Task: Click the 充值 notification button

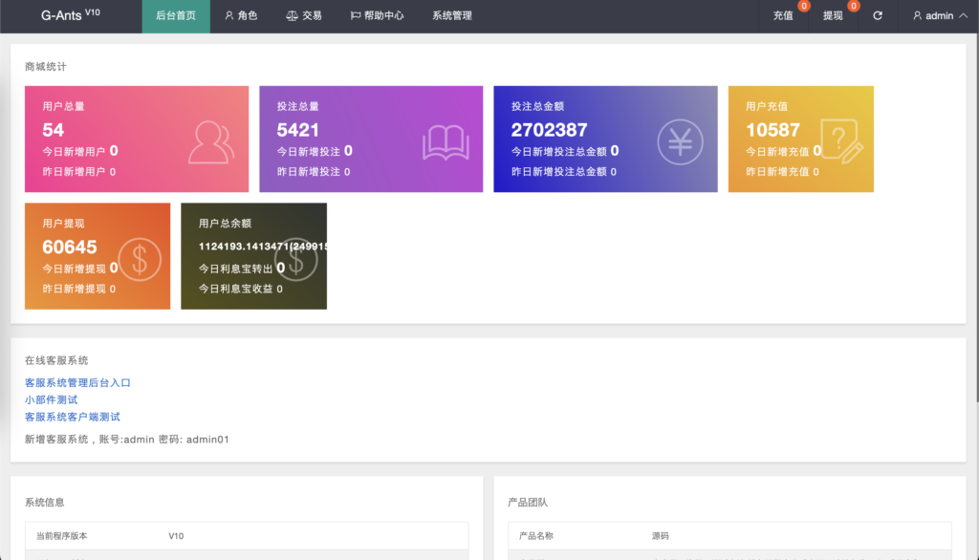Action: coord(784,16)
